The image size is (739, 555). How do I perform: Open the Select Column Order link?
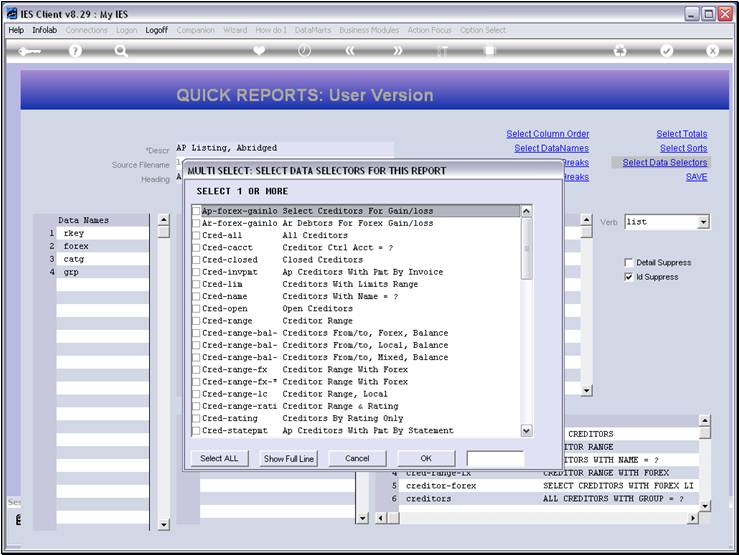548,134
